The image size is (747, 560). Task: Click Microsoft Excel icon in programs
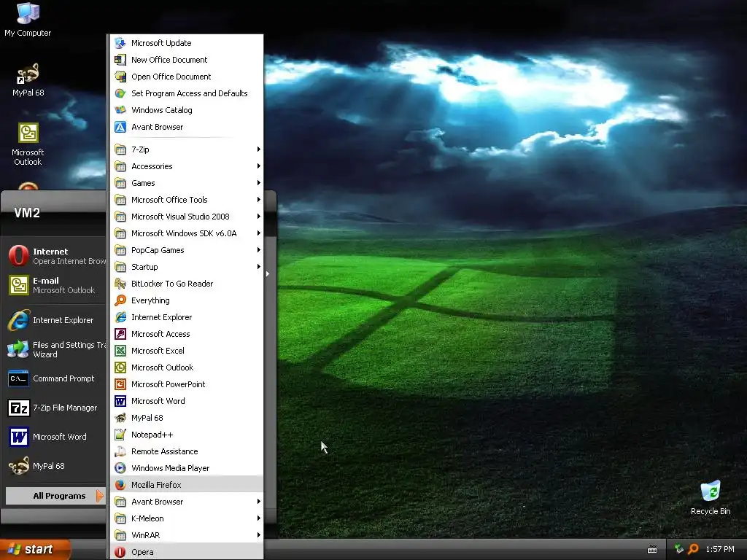point(120,351)
